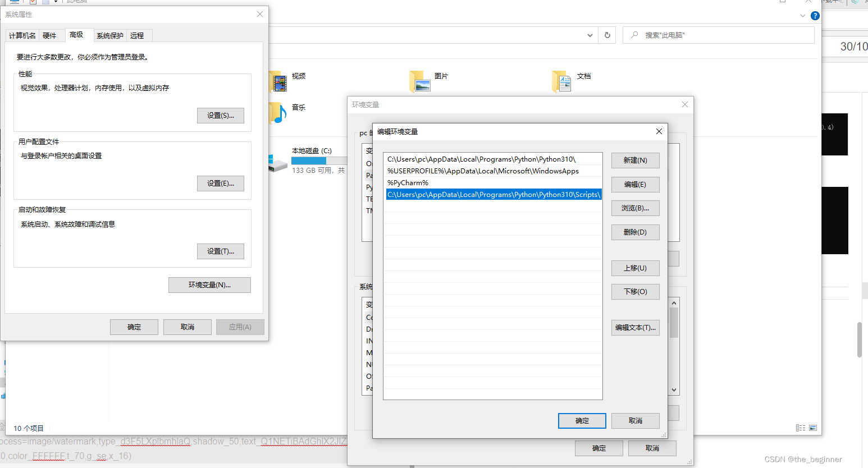The height and width of the screenshot is (468, 868).
Task: Click 确定 in 系统属性 dialog
Action: click(x=134, y=327)
